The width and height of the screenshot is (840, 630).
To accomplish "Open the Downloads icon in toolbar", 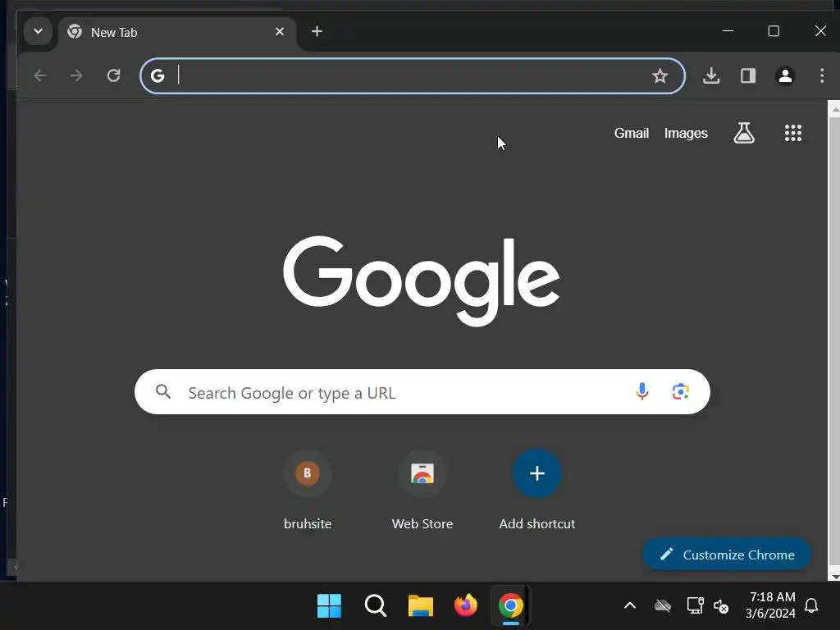I will coord(711,75).
